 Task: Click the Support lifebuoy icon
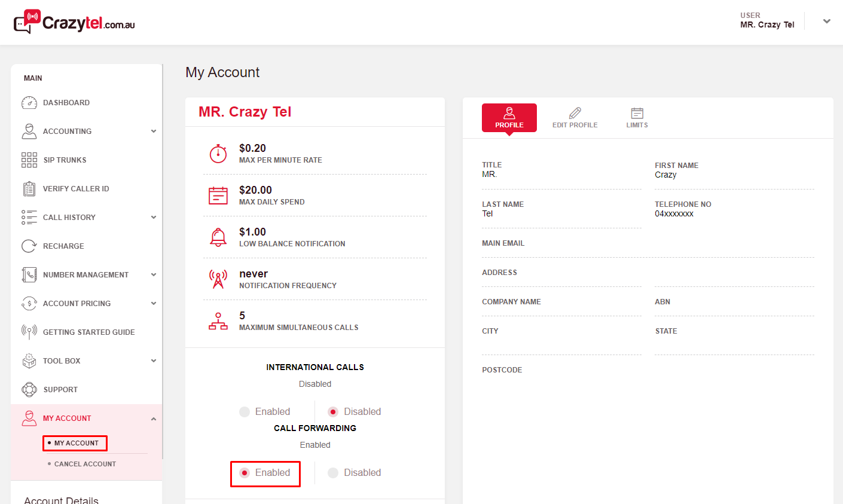pos(29,390)
